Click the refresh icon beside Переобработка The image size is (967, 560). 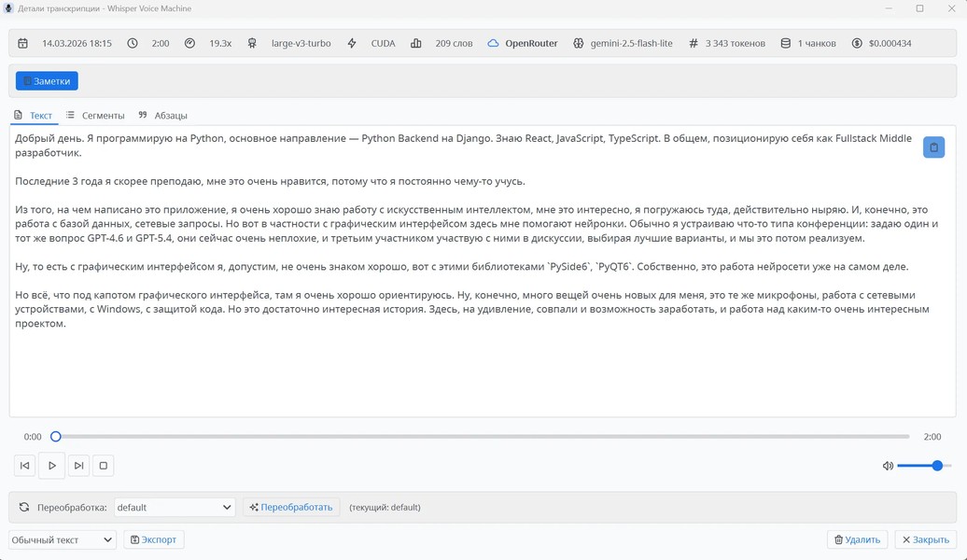(24, 507)
